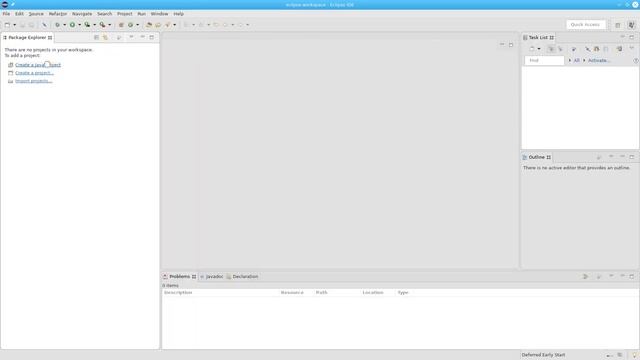Click the tip lightbulb status bar icon
Image resolution: width=640 pixels, height=360 pixels.
[x=634, y=355]
